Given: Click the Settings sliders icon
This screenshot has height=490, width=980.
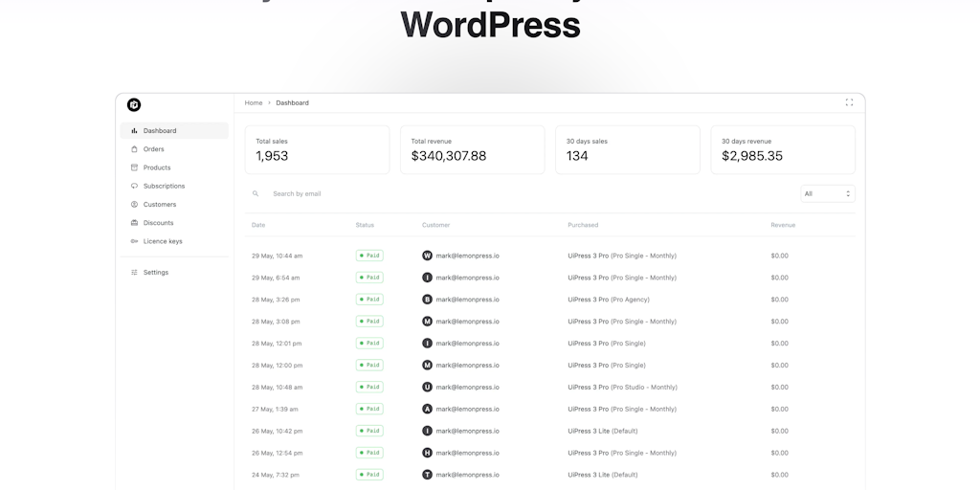Looking at the screenshot, I should (x=134, y=273).
